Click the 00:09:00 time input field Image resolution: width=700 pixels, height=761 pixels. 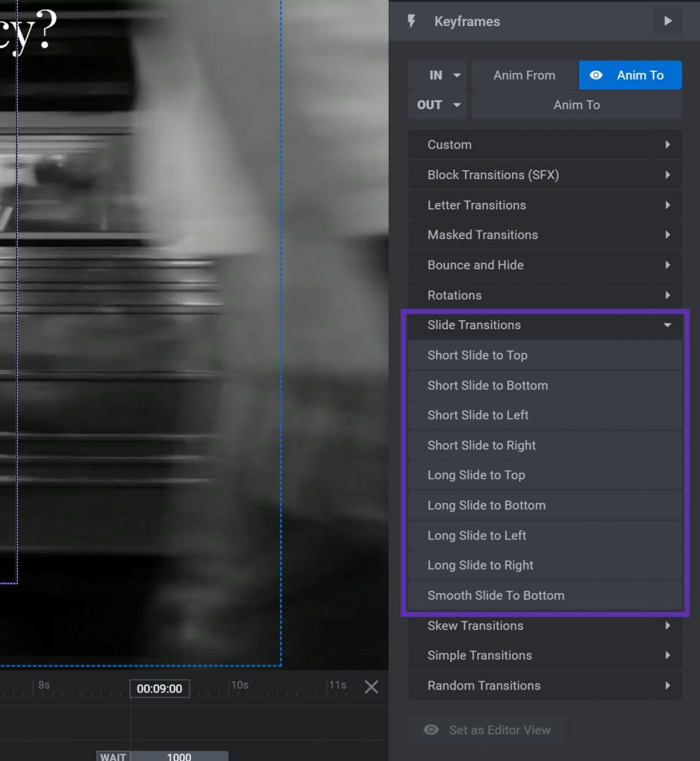click(159, 688)
